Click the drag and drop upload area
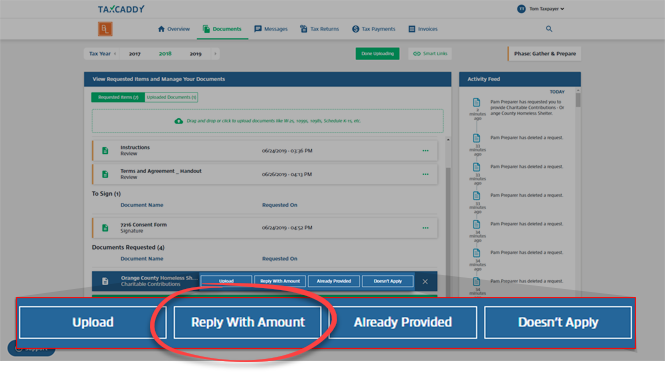Image resolution: width=665 pixels, height=375 pixels. pos(268,121)
